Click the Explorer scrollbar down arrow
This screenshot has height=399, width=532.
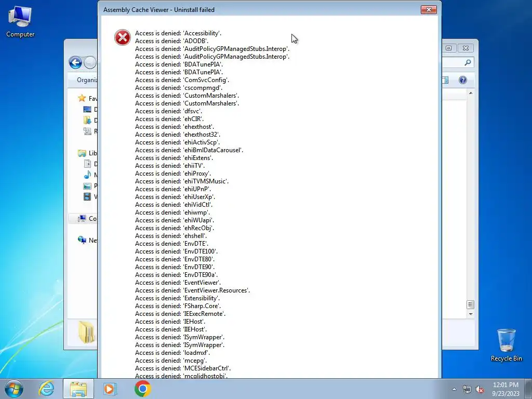pyautogui.click(x=471, y=314)
